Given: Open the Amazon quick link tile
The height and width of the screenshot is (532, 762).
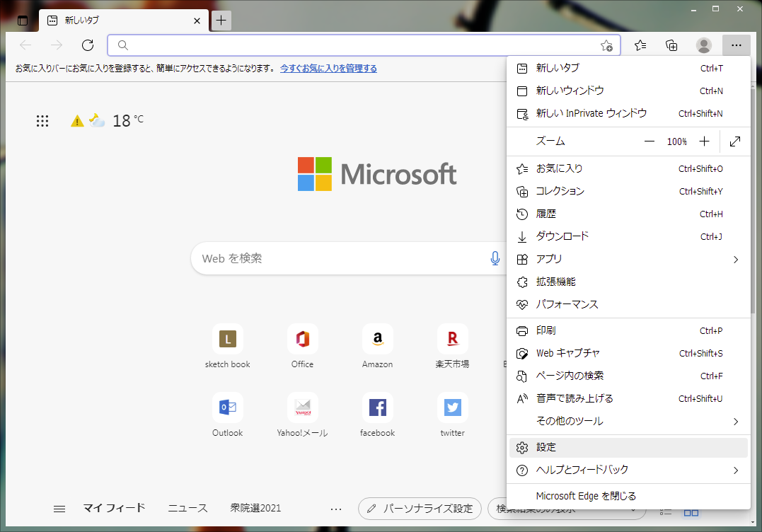Looking at the screenshot, I should [x=378, y=347].
